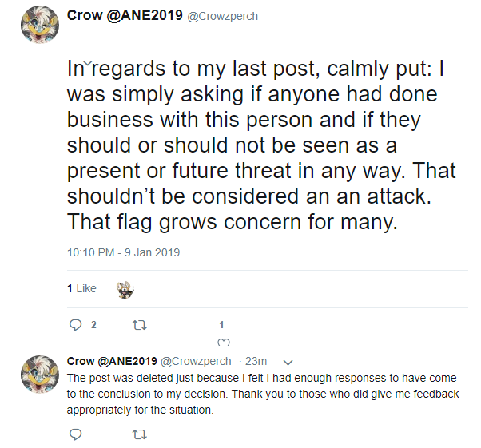Reply to the second tweet by Crow

pos(76,434)
